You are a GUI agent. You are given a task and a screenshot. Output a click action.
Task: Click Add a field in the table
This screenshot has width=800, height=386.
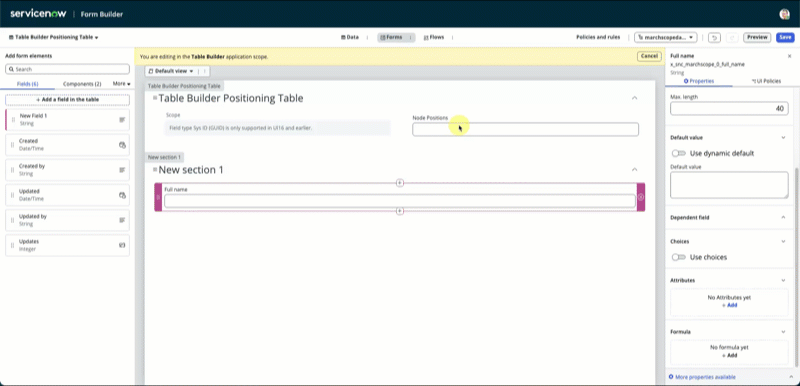67,99
